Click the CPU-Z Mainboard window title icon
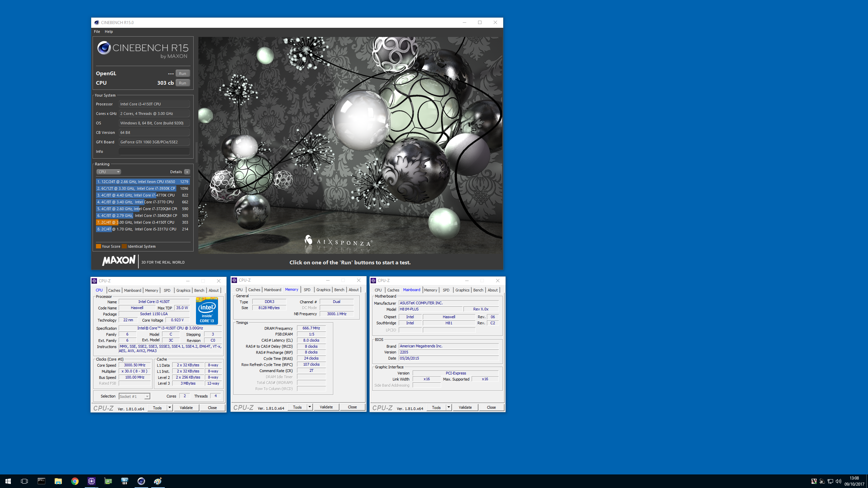The image size is (868, 488). [x=373, y=281]
